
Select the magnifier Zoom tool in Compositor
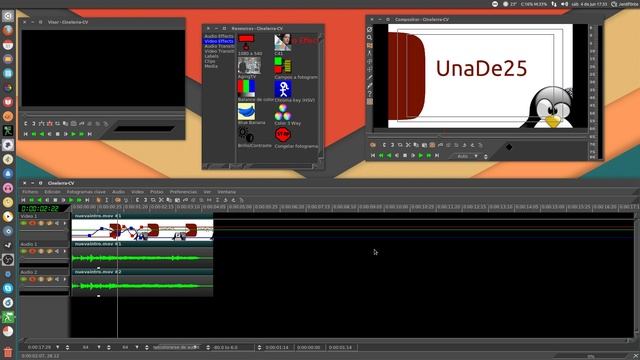[x=369, y=37]
